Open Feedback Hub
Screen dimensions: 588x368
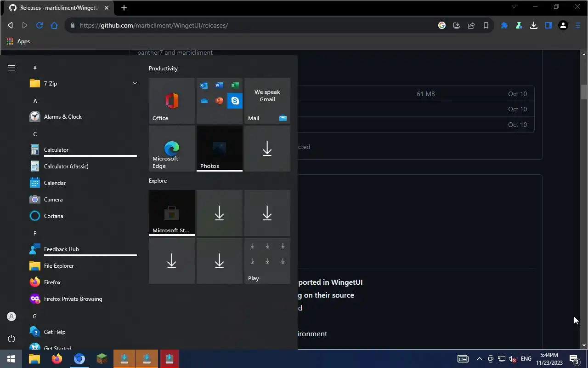pyautogui.click(x=83, y=249)
